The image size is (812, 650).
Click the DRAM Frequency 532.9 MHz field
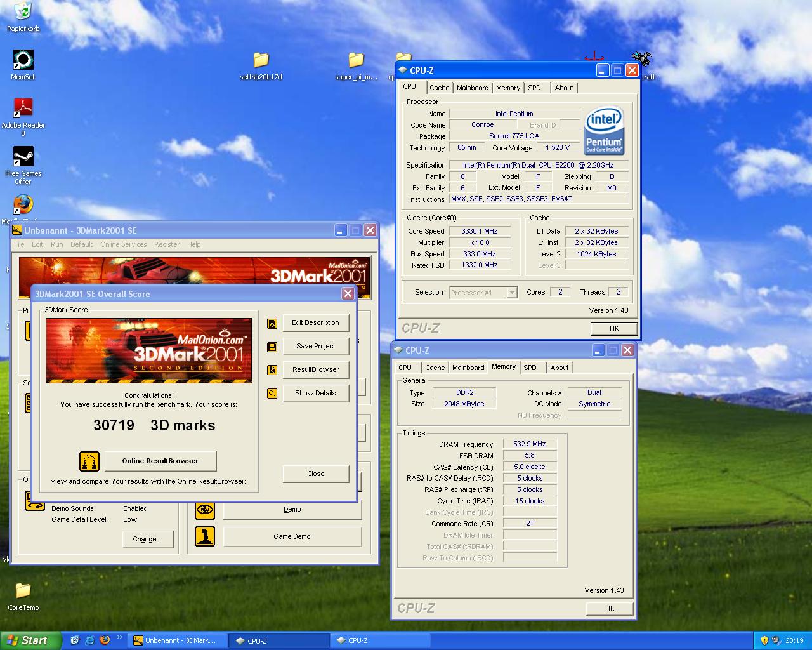pyautogui.click(x=530, y=444)
